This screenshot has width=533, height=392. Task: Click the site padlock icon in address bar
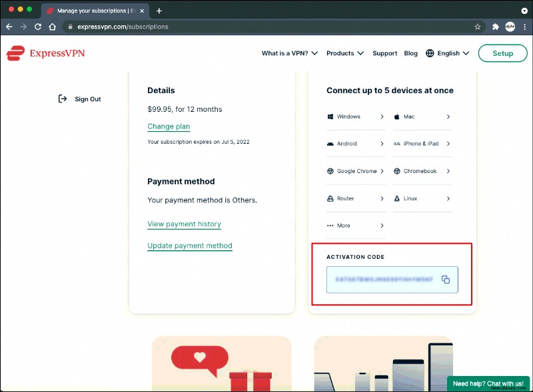click(71, 27)
